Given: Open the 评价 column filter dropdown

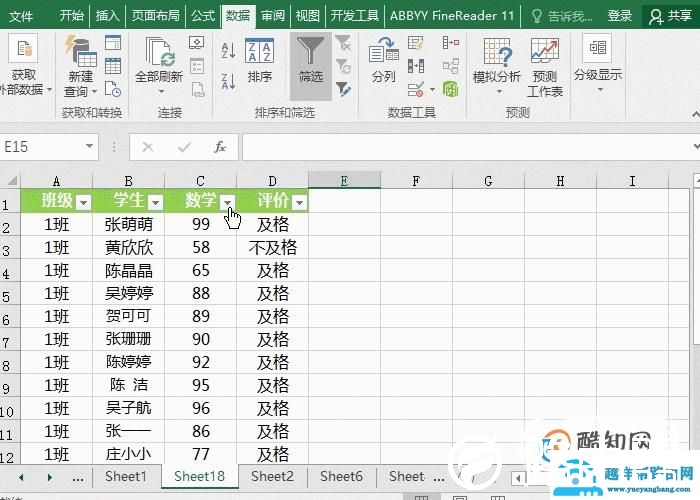Looking at the screenshot, I should [300, 203].
